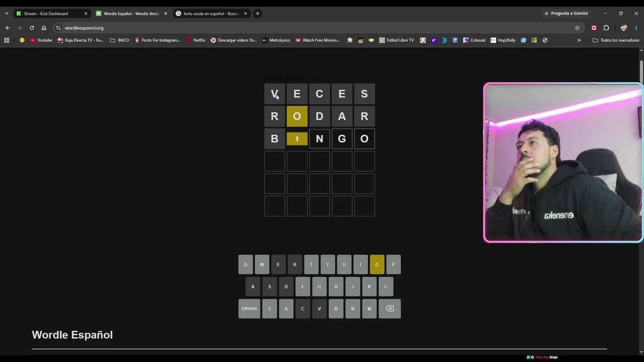Switch to the furto existe en español tab

click(x=211, y=14)
